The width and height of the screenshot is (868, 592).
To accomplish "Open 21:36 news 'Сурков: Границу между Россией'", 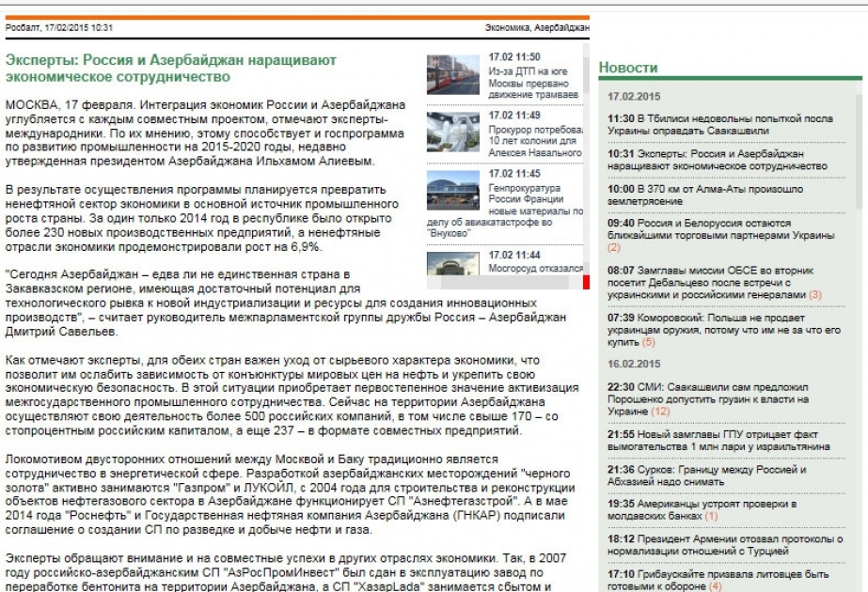I will (x=707, y=475).
